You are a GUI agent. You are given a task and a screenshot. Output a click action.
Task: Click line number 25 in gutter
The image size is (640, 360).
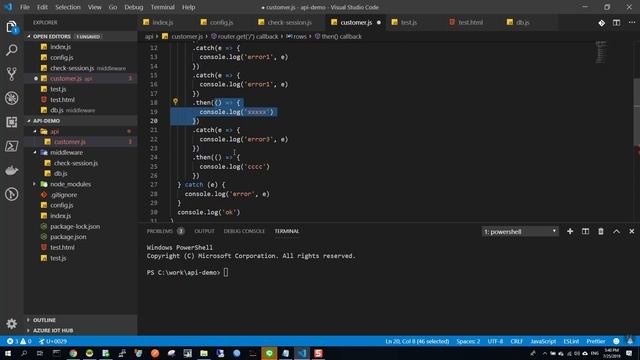153,167
